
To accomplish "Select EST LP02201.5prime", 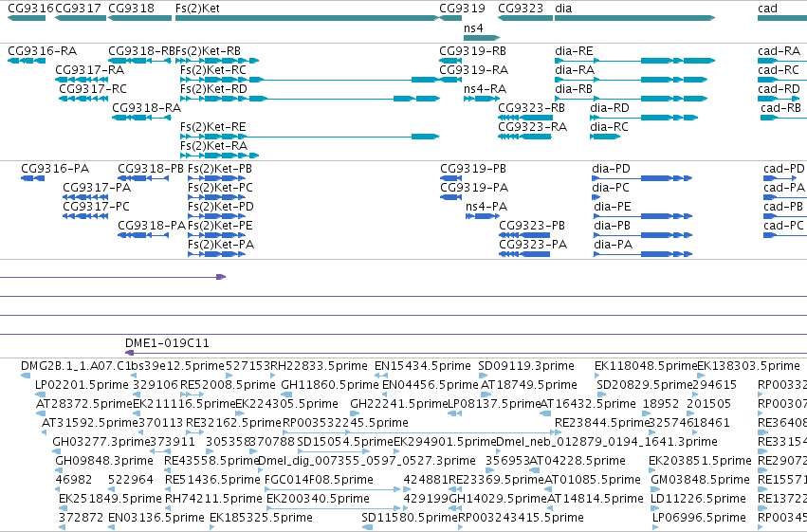I will point(82,385).
